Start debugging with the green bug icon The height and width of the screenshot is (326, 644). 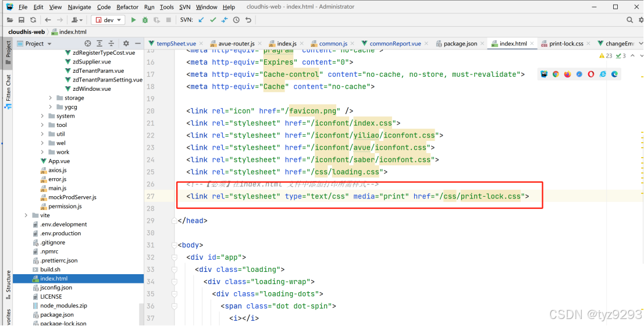click(x=145, y=20)
